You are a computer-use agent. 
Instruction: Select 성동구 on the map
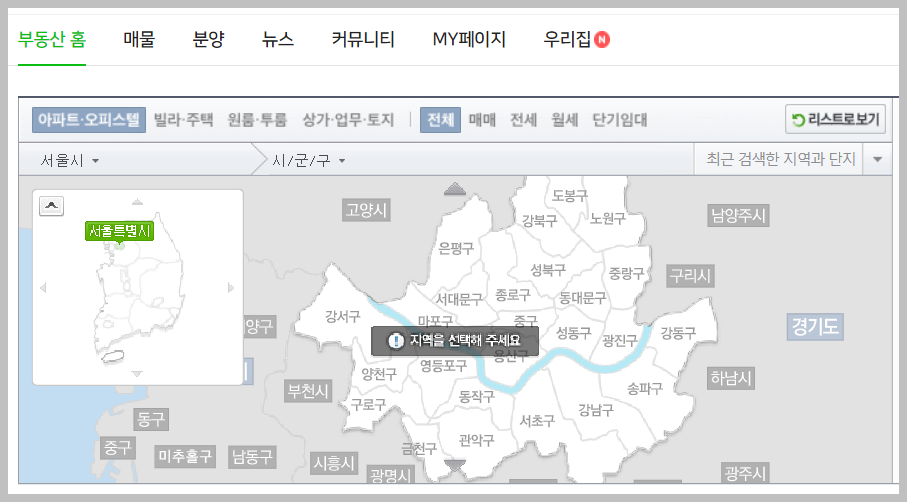tap(574, 333)
